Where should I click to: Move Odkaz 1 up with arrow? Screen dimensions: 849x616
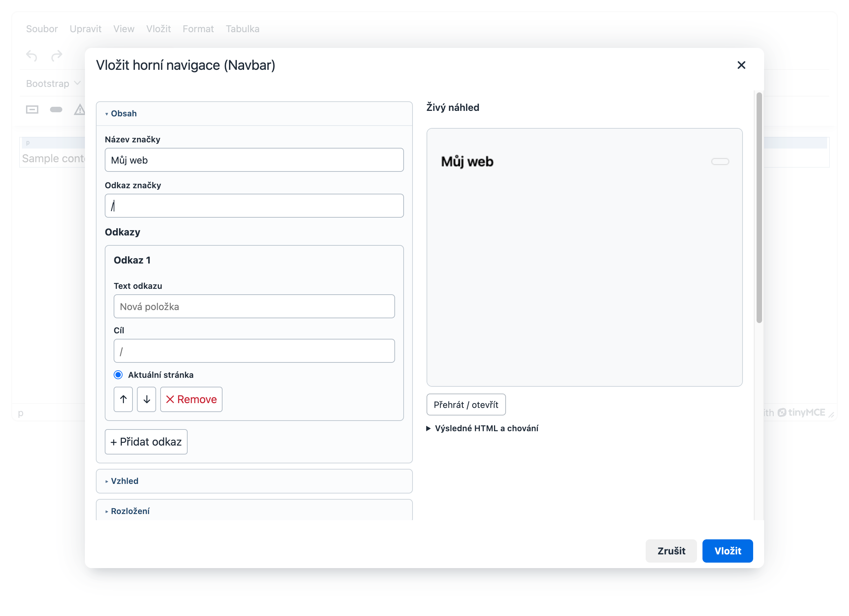click(123, 399)
